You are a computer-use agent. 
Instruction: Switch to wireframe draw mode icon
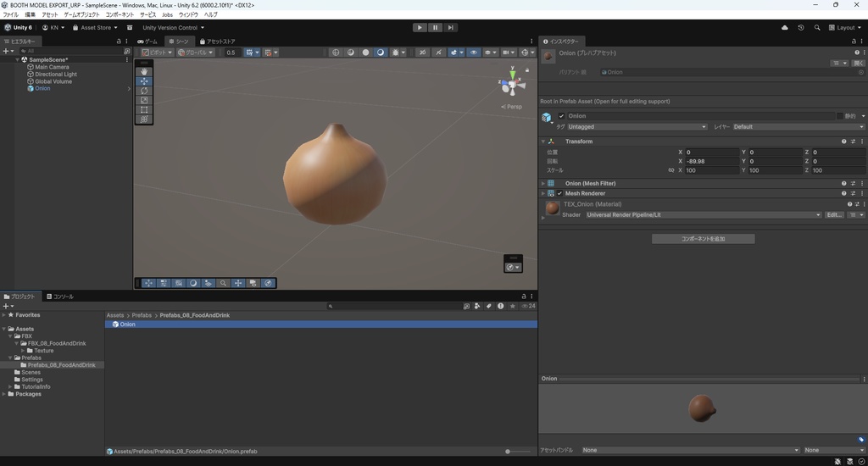(x=336, y=53)
